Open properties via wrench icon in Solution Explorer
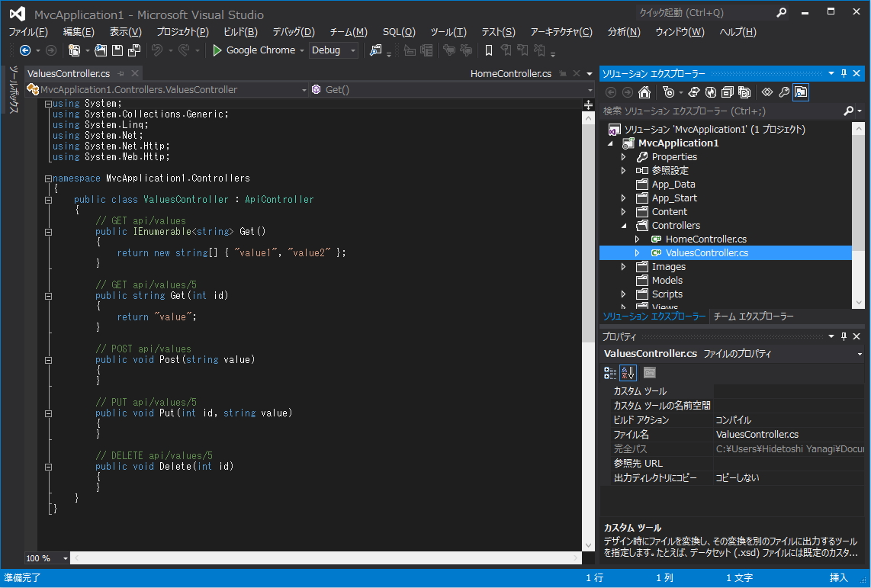Viewport: 871px width, 588px height. tap(783, 92)
